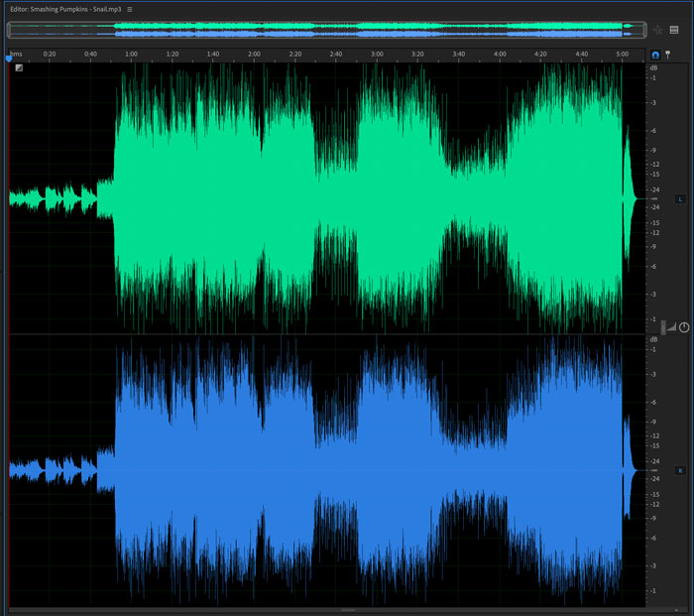
Task: Click the 4:00 mark on the ruler
Action: point(500,54)
